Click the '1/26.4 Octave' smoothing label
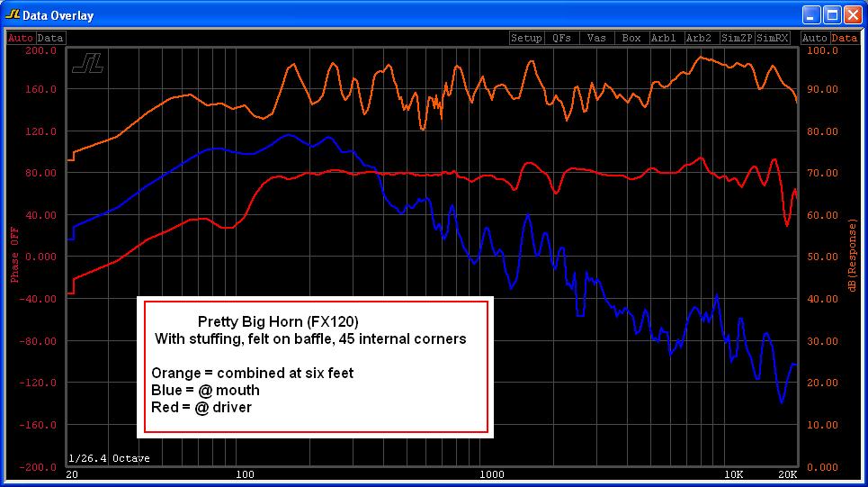 (x=109, y=458)
